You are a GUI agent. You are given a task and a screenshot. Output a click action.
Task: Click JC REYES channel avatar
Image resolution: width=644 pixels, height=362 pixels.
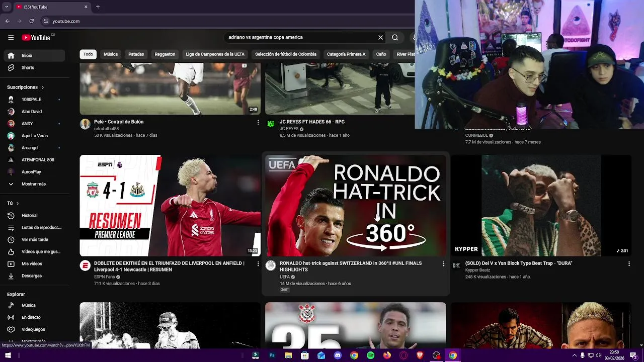(x=271, y=124)
